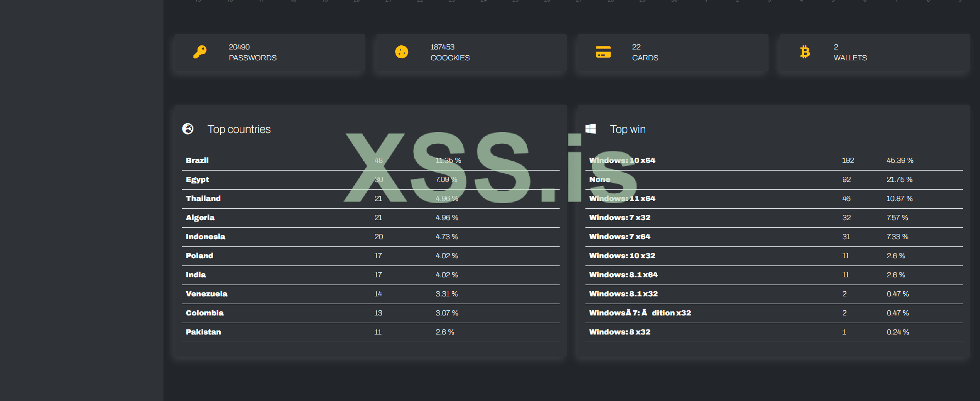Click Algeria's 4.96 % share
The image size is (980, 401).
click(447, 218)
